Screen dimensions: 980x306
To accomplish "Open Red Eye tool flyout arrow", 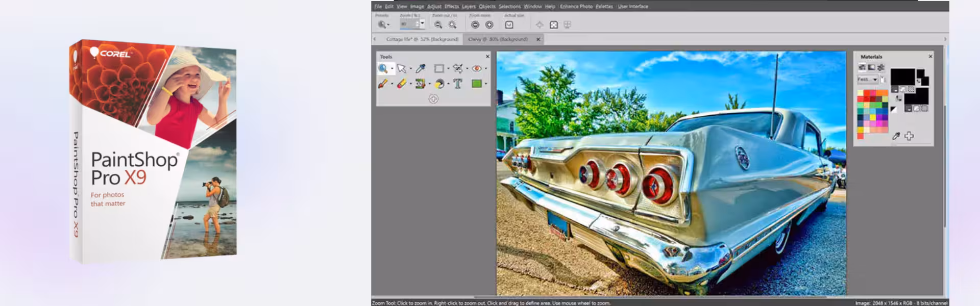I will 485,69.
